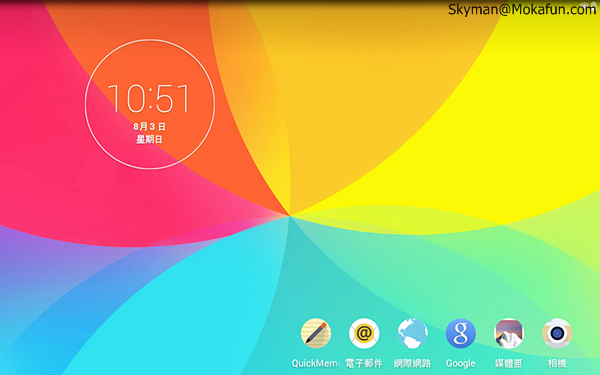The image size is (600, 375).
Task: Launch the 電子郵件 email app
Action: point(364,333)
